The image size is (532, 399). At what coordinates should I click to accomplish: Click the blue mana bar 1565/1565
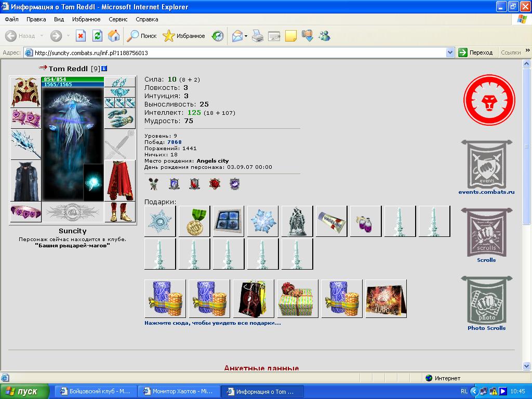coord(73,84)
